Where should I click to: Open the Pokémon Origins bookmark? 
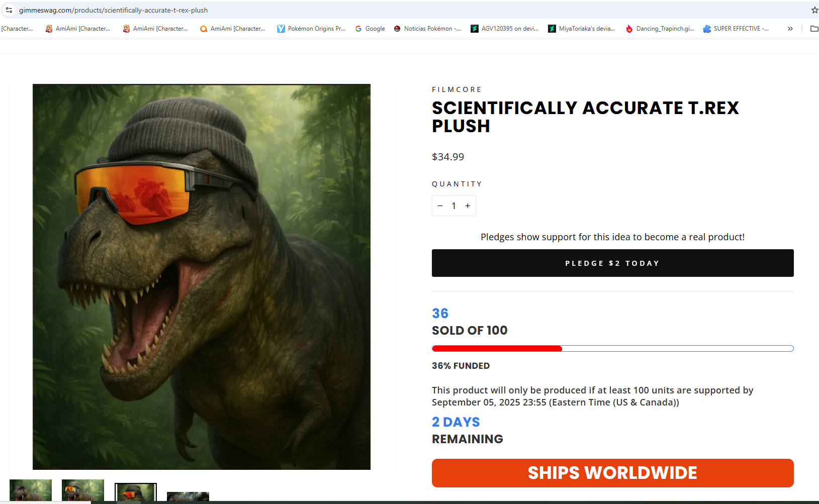(311, 29)
